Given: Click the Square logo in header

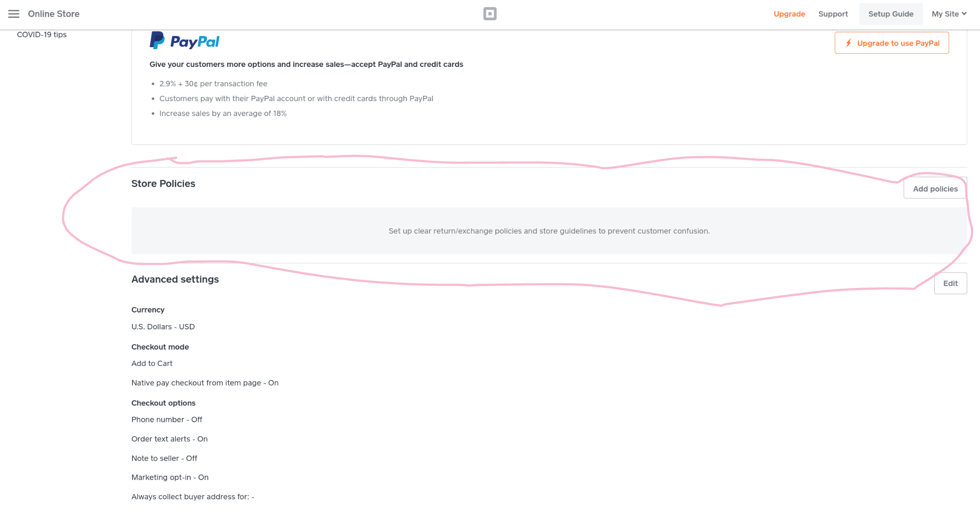Looking at the screenshot, I should tap(490, 14).
